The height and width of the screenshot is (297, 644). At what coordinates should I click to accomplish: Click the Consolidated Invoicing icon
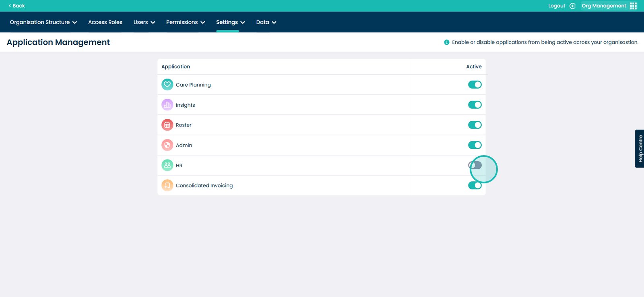pos(167,185)
